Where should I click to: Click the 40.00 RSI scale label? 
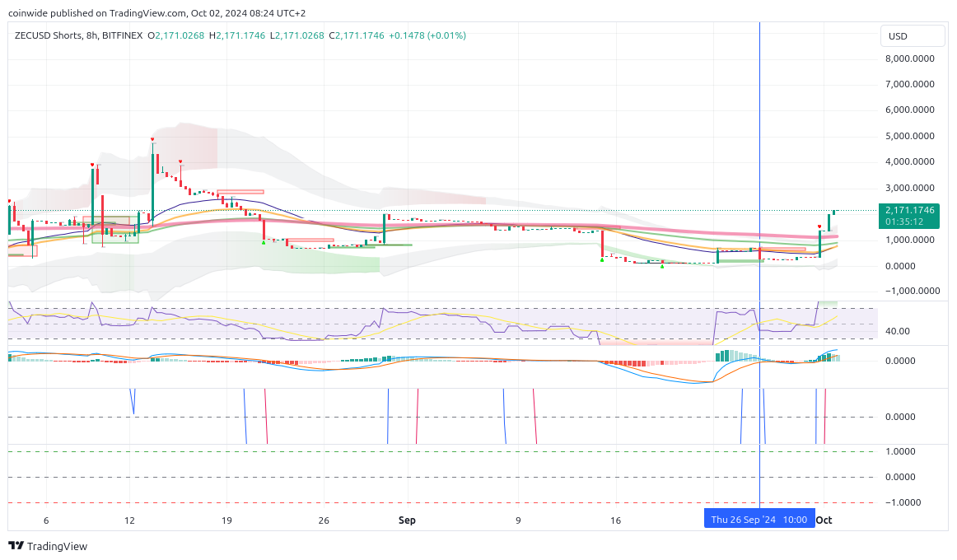897,331
